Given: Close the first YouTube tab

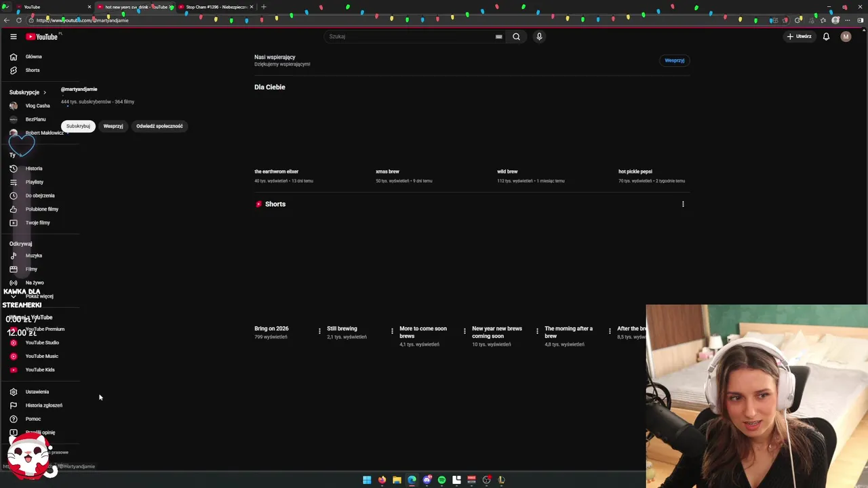Looking at the screenshot, I should (x=89, y=7).
